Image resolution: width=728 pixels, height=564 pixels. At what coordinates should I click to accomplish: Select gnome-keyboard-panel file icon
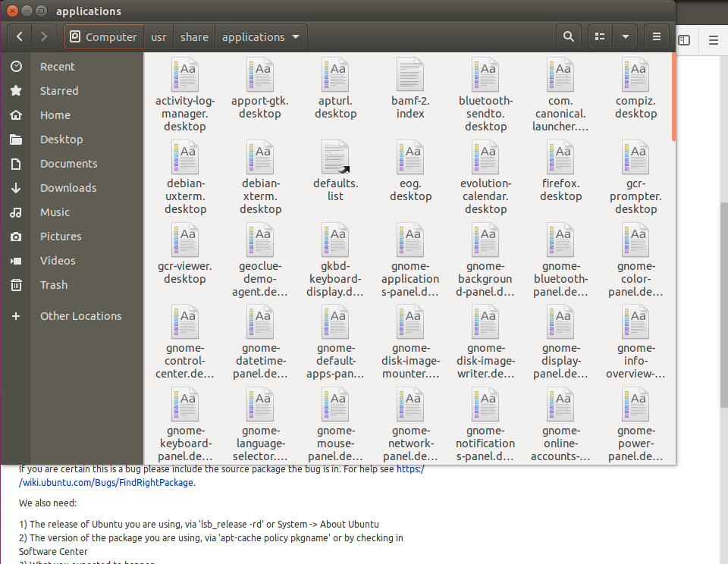click(185, 404)
